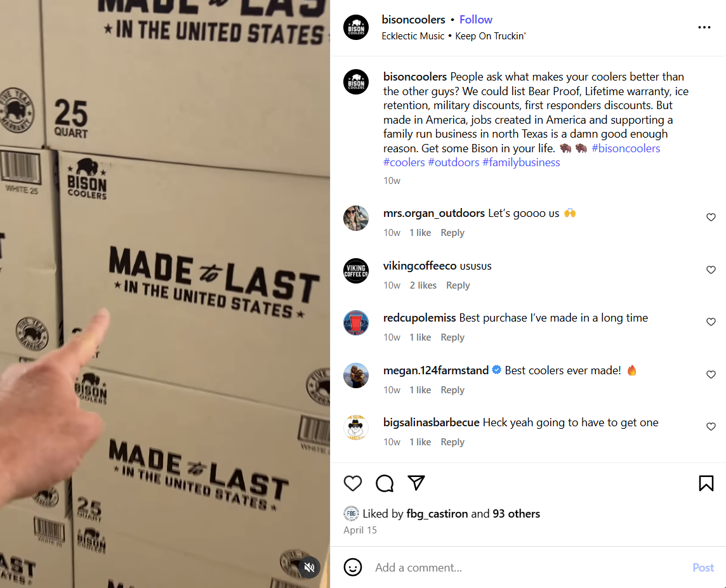Open the Ecklectic Music audio link
The height and width of the screenshot is (588, 726).
pyautogui.click(x=412, y=36)
